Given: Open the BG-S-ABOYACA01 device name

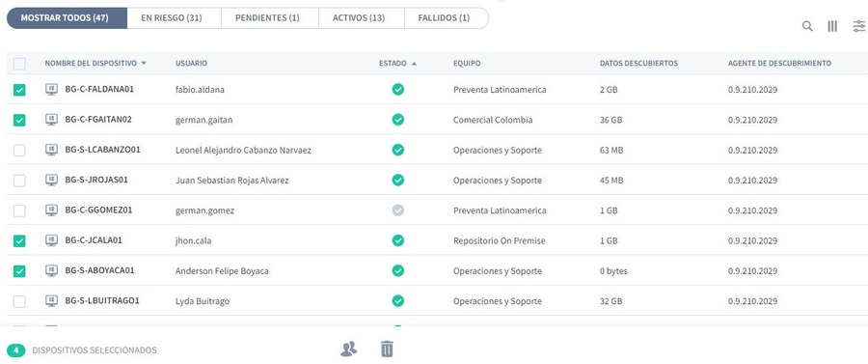Looking at the screenshot, I should (99, 271).
